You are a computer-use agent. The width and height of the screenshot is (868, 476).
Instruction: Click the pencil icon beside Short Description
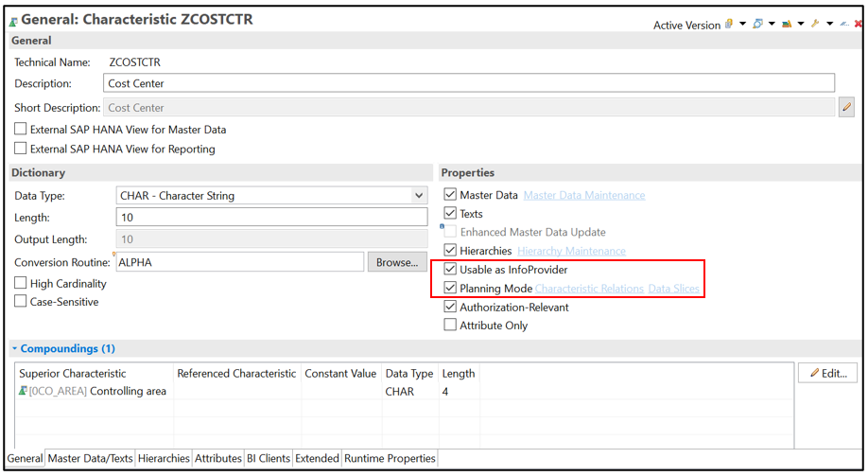pyautogui.click(x=846, y=107)
